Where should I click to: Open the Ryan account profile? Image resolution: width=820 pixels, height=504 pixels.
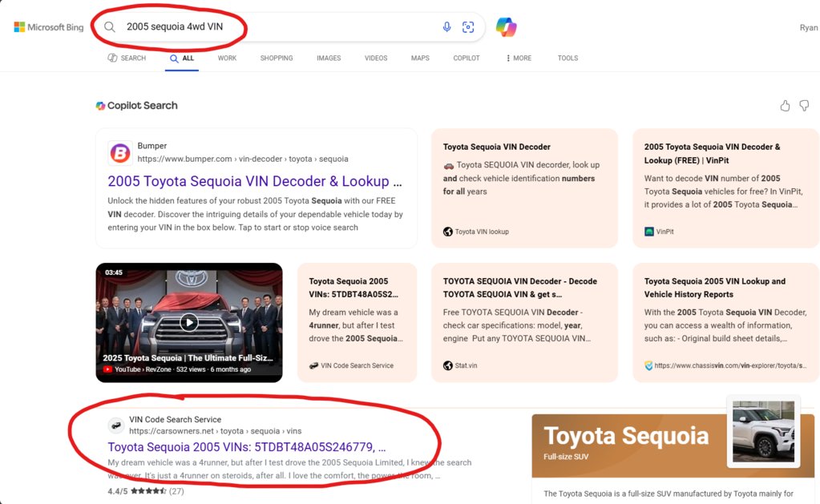809,27
